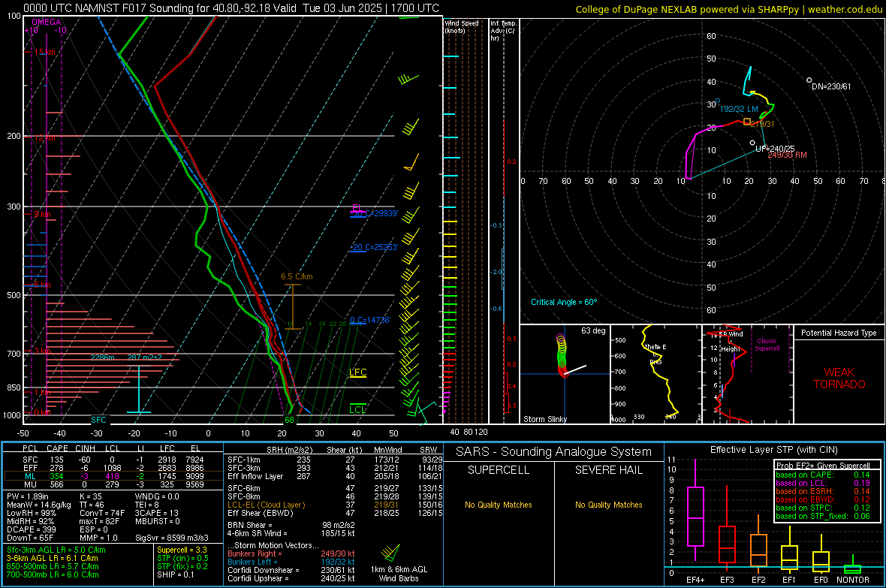Click the 'Potential Hazard Type' header
Screen dimensions: 886x588
pyautogui.click(x=839, y=333)
